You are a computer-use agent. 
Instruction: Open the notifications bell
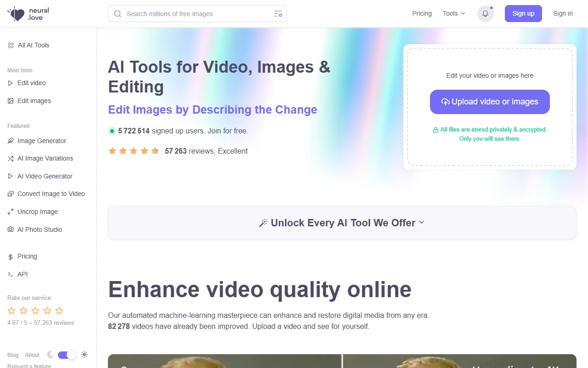click(486, 14)
